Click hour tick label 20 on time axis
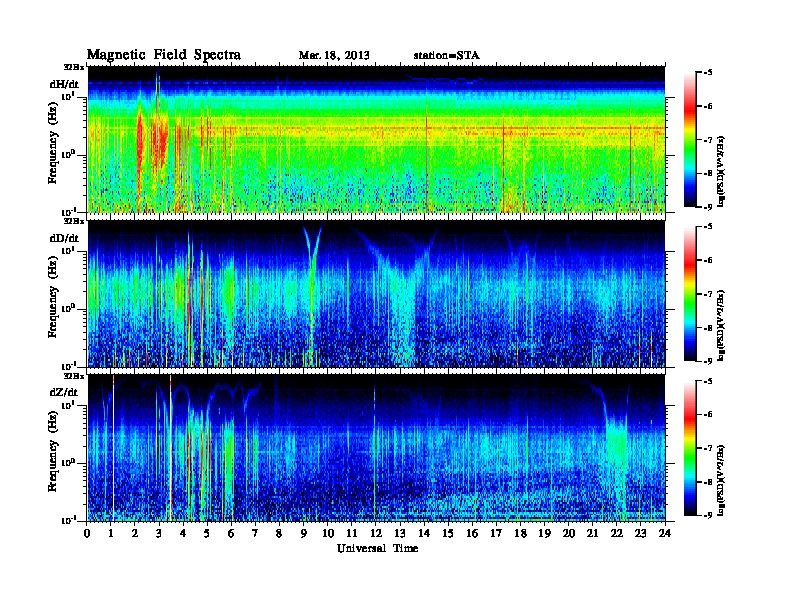Viewport: 792px width, 612px height. [x=568, y=534]
